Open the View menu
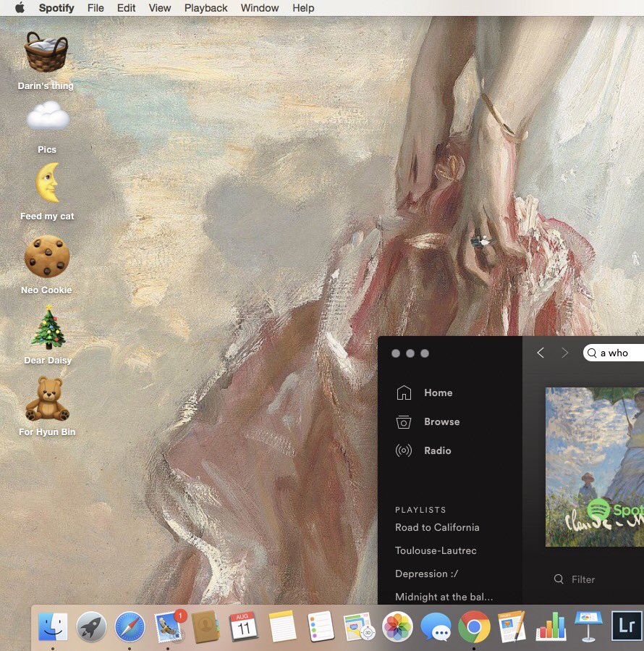The image size is (644, 651). (x=160, y=8)
